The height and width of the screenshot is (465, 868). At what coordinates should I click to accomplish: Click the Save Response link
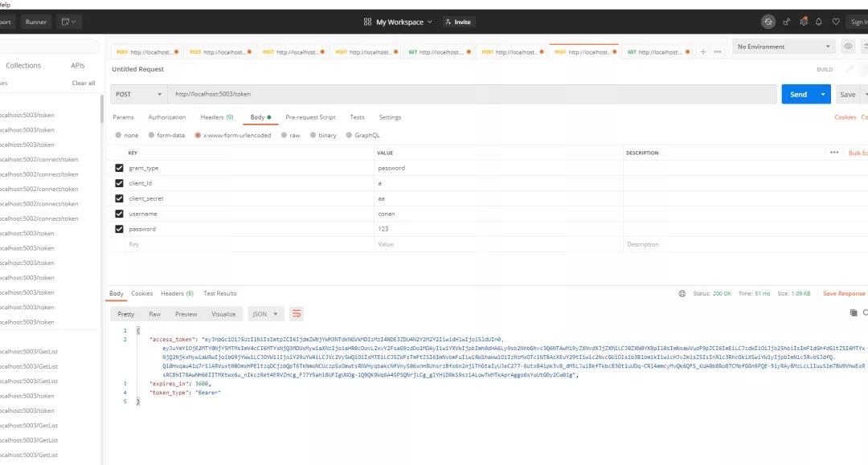click(x=844, y=294)
